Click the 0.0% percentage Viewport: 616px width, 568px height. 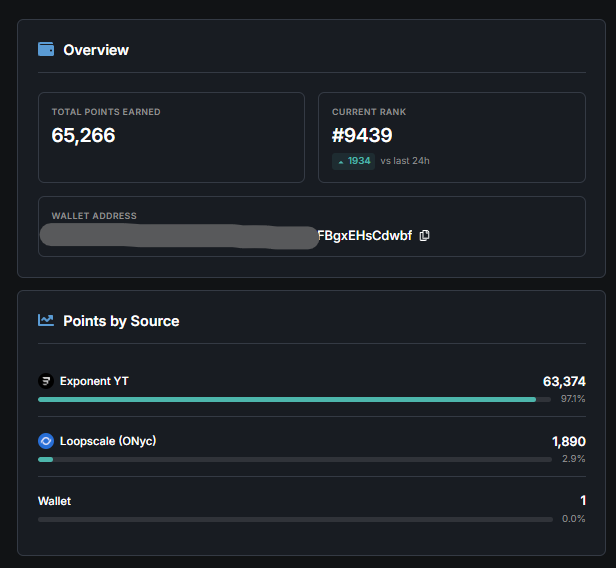tap(574, 519)
